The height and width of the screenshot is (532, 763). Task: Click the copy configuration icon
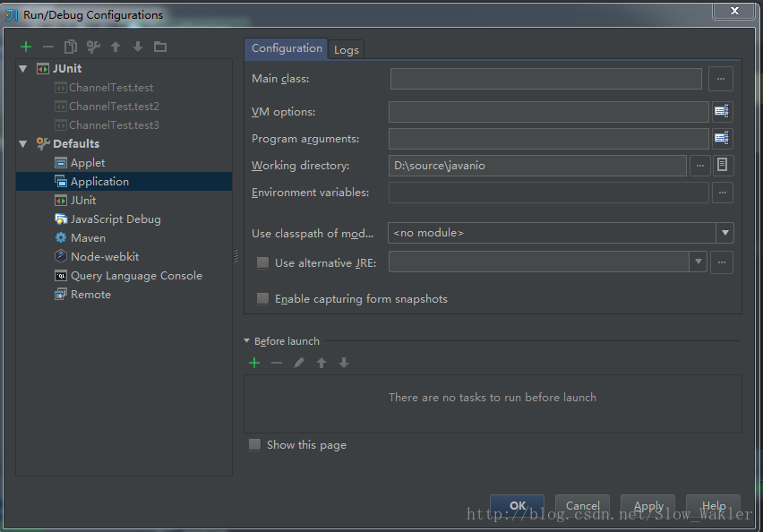click(71, 47)
